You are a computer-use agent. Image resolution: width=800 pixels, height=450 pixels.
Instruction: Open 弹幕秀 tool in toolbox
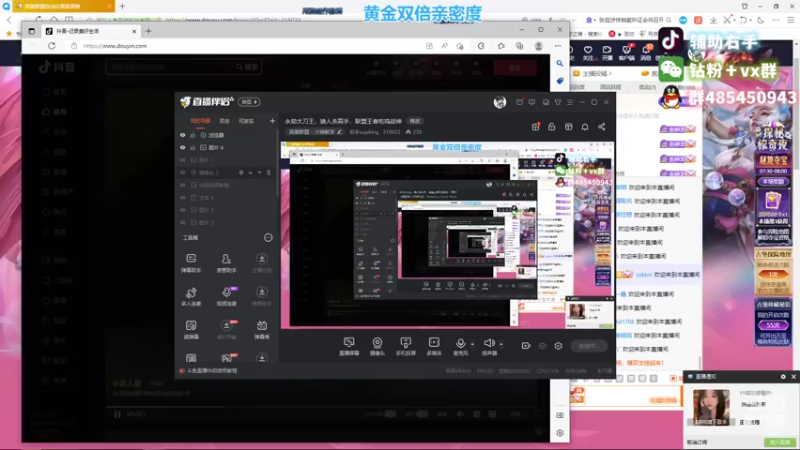[x=262, y=330]
